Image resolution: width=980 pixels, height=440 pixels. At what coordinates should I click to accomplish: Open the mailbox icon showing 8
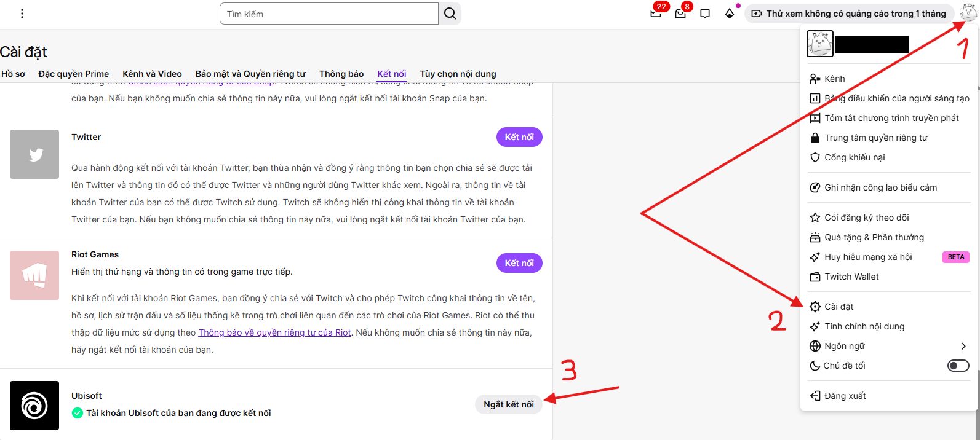click(680, 14)
